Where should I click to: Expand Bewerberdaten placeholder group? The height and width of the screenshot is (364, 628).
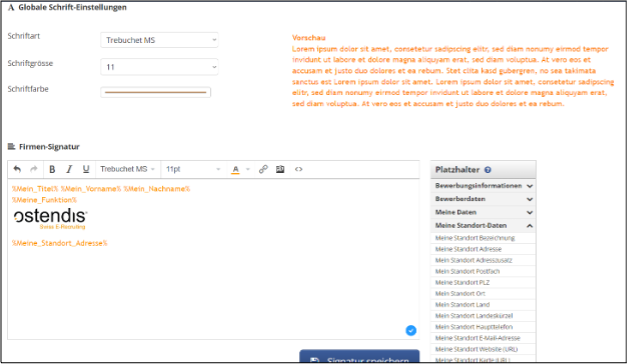[483, 199]
